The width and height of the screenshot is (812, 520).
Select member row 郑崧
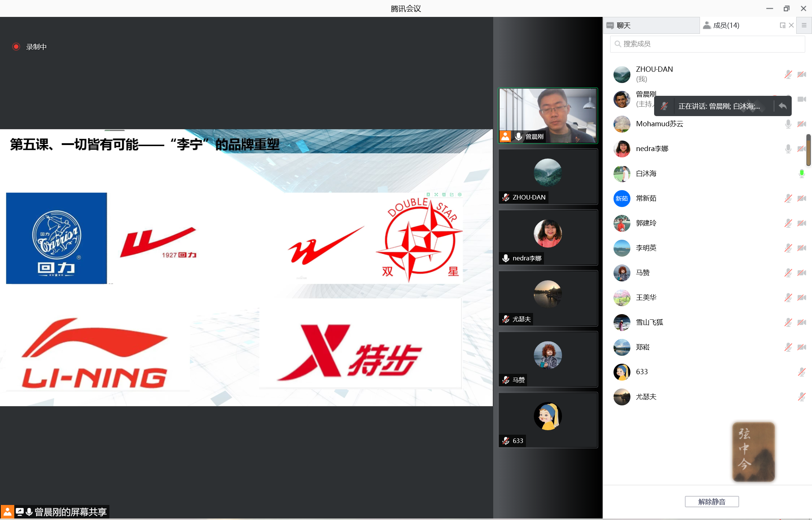(x=708, y=347)
